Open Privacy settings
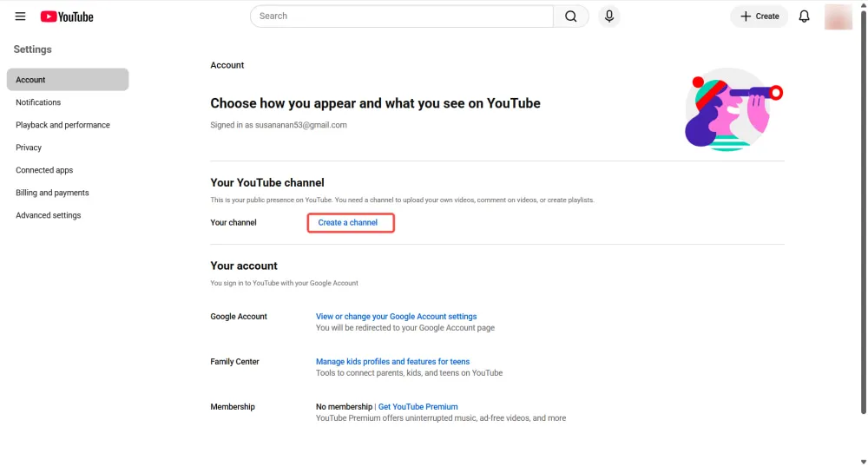This screenshot has width=868, height=466. [x=29, y=148]
